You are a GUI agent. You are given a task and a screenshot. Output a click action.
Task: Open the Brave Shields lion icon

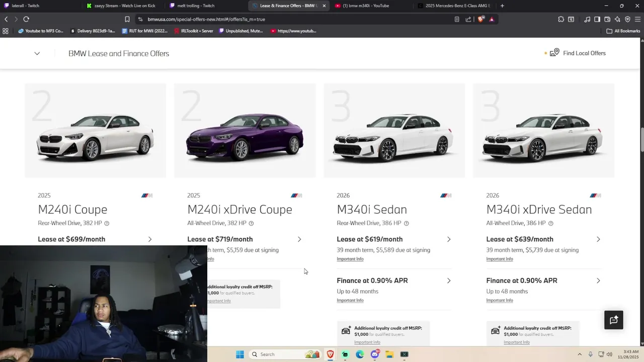(x=481, y=19)
